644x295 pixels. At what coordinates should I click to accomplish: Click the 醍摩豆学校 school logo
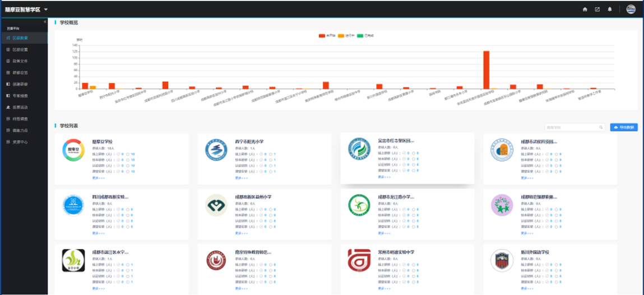73,151
